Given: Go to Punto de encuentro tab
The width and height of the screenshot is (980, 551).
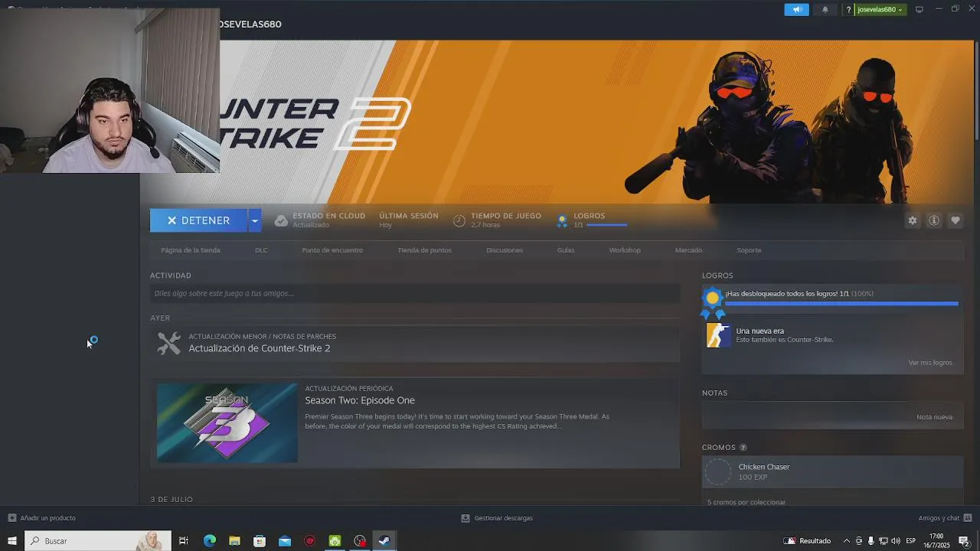Looking at the screenshot, I should click(332, 250).
